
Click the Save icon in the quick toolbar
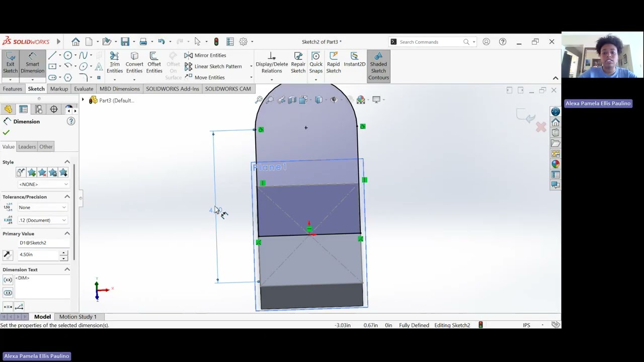click(x=125, y=42)
